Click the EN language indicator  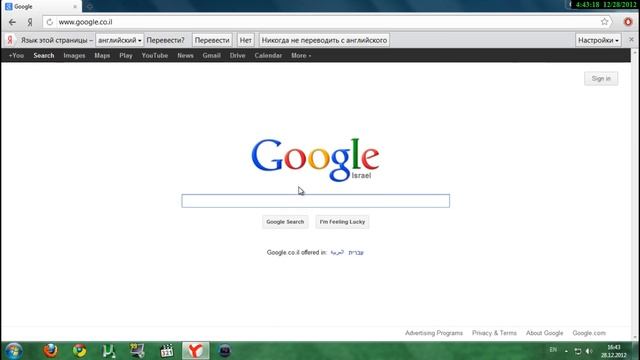[553, 350]
